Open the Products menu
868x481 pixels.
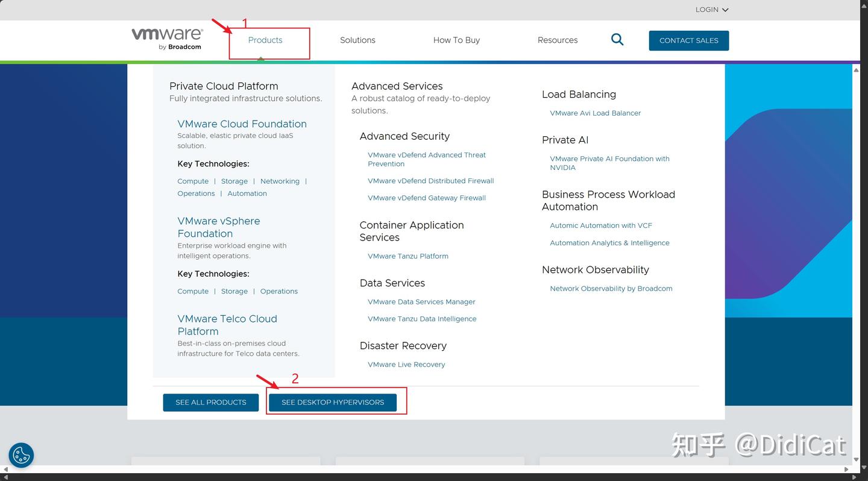click(265, 40)
